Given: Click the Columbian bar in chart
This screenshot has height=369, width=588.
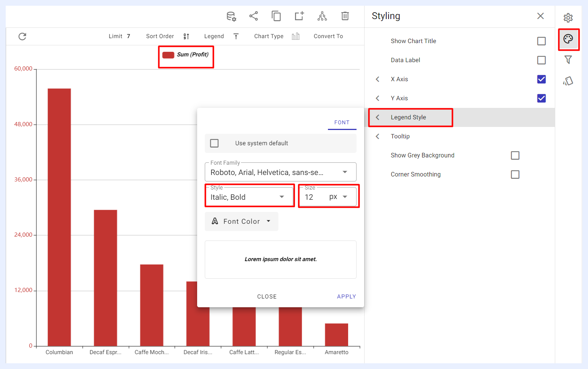Looking at the screenshot, I should pyautogui.click(x=59, y=217).
